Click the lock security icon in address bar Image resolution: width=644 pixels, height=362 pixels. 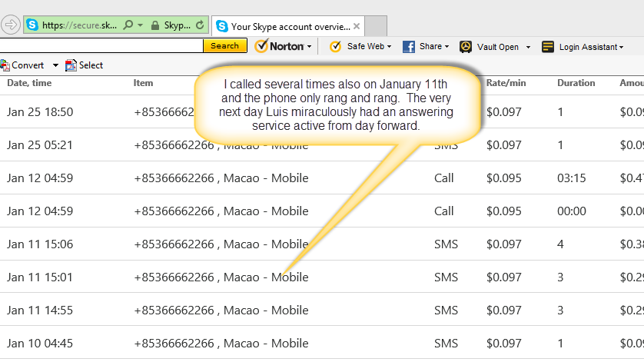(x=155, y=25)
